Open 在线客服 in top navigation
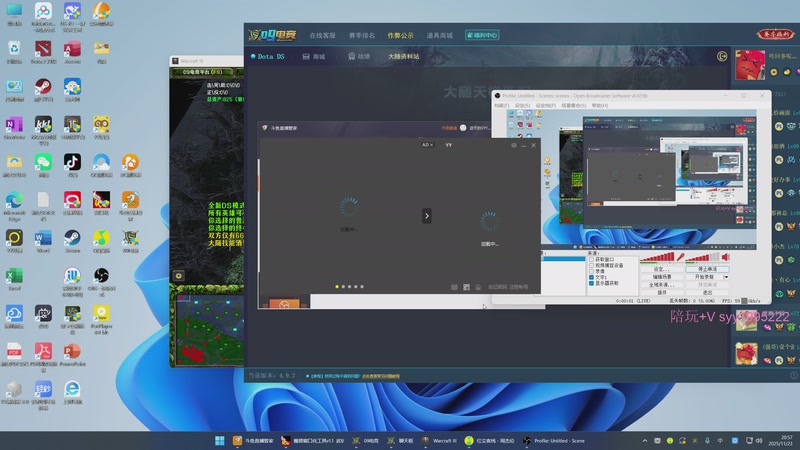 (322, 36)
